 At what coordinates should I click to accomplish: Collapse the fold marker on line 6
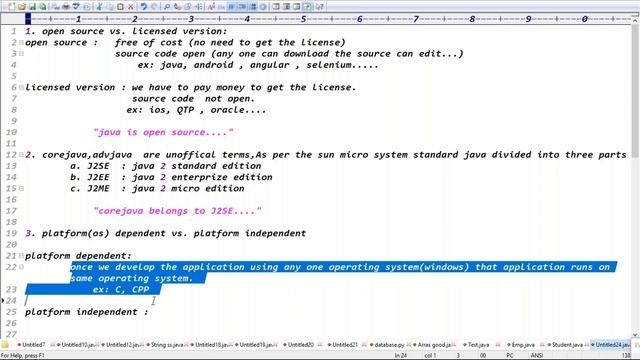tap(21, 87)
